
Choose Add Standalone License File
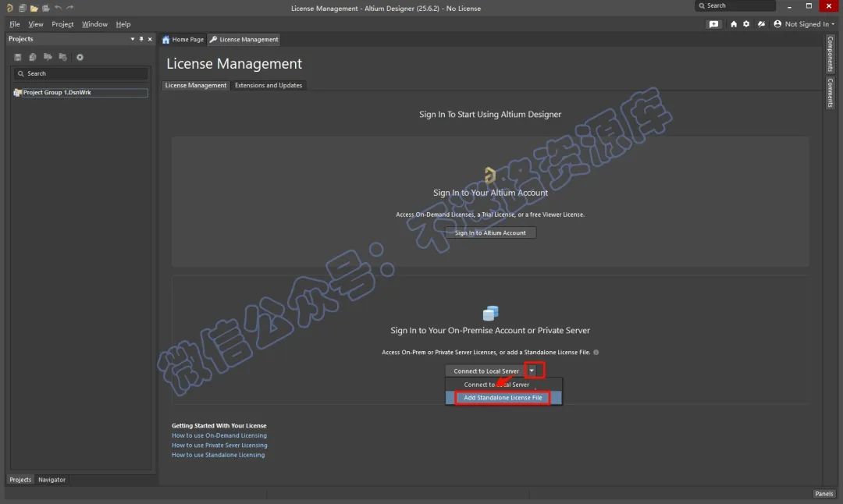503,398
